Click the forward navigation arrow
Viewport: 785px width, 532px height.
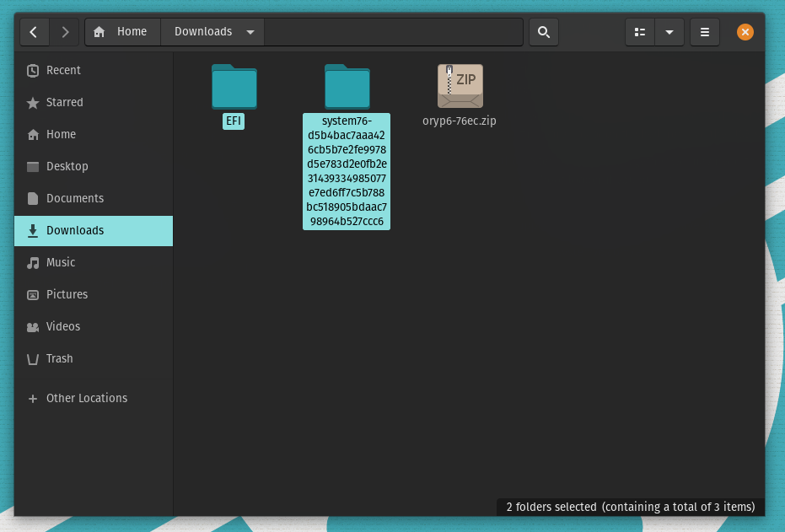65,32
